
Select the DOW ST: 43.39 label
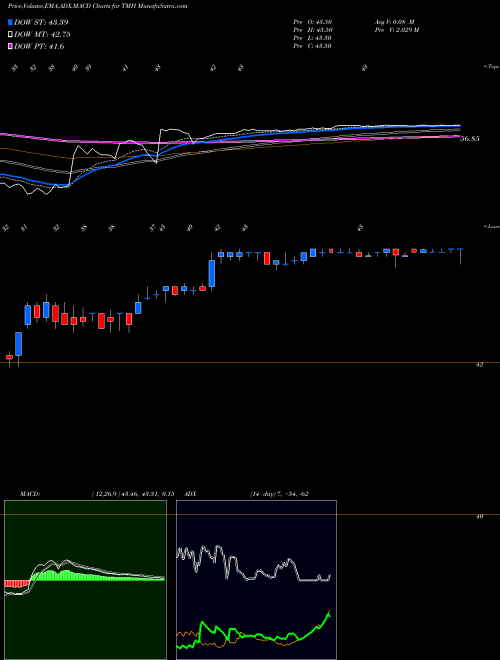[x=41, y=22]
